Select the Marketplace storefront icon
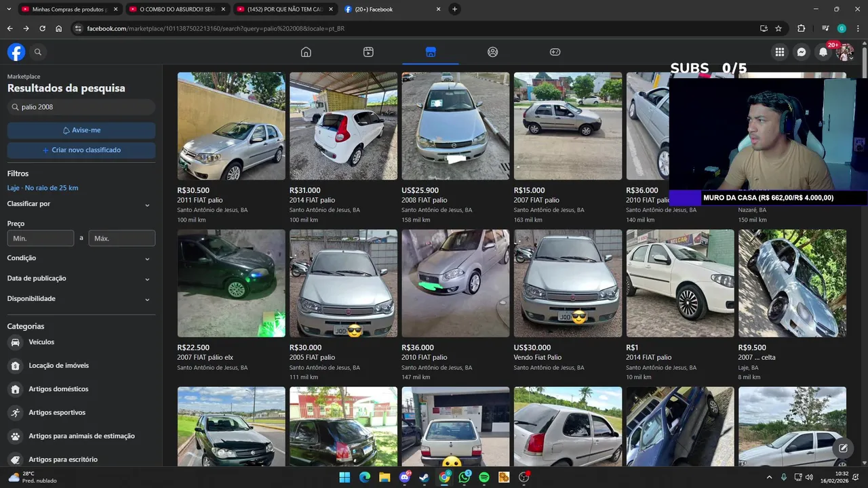 click(430, 52)
